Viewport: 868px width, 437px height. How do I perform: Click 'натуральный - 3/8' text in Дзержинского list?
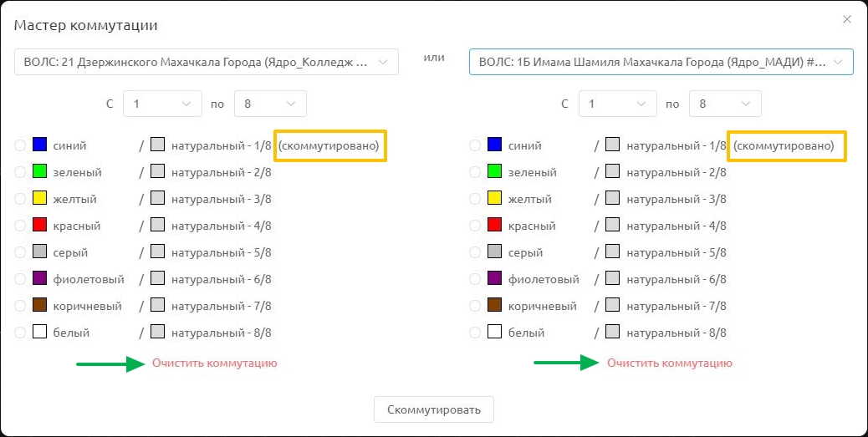[222, 199]
